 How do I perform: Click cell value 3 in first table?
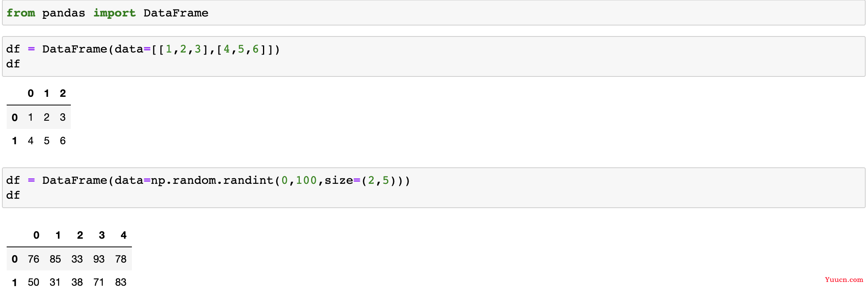(63, 117)
